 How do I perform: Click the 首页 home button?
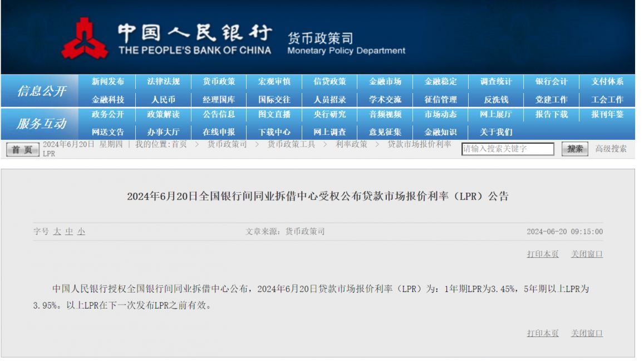click(x=22, y=149)
